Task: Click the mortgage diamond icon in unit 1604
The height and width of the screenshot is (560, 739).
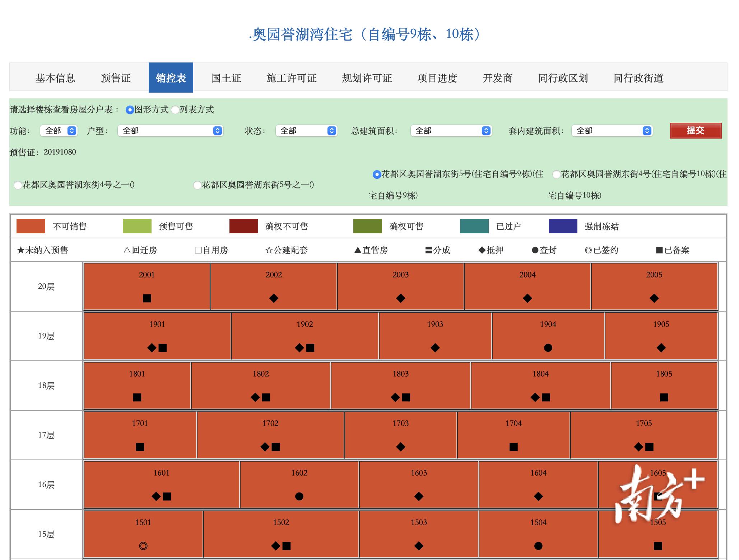Action: (538, 496)
